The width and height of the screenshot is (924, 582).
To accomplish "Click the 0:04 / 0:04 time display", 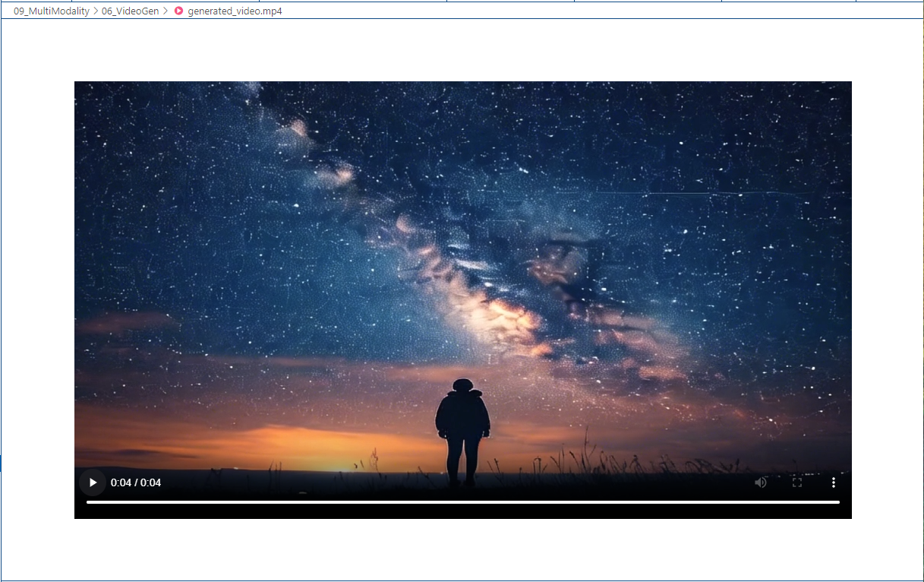I will pyautogui.click(x=136, y=482).
